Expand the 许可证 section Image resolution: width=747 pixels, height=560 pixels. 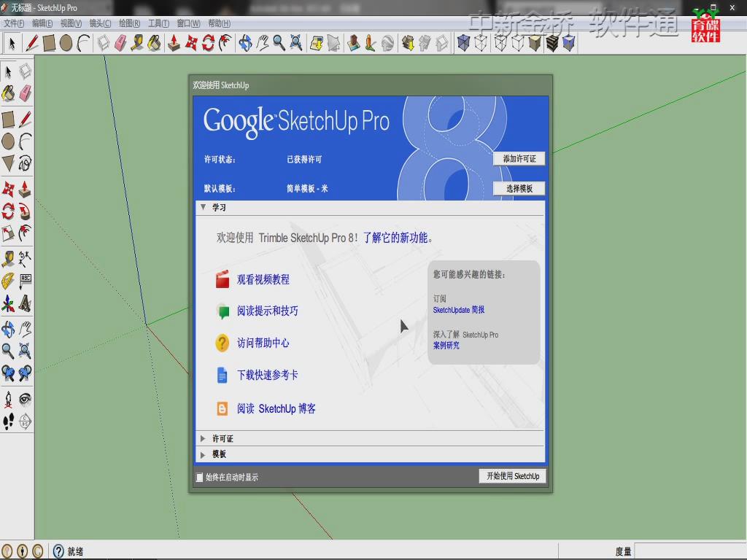pos(204,438)
